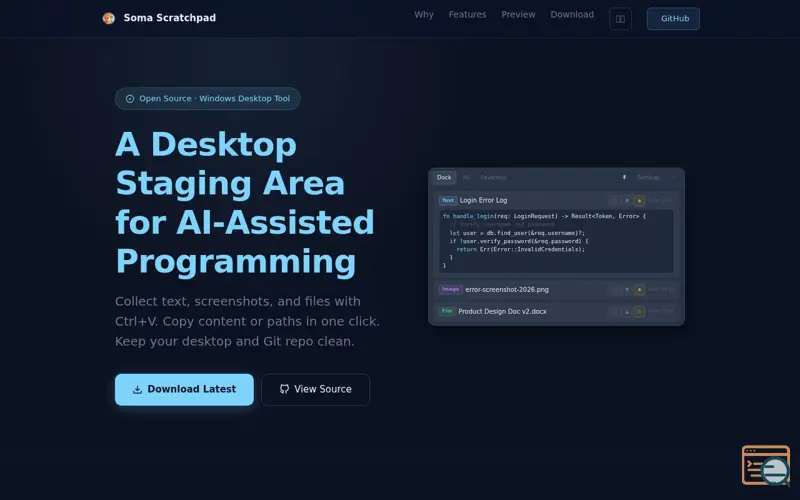This screenshot has width=800, height=500.
Task: Select the Login Error Log title
Action: point(483,201)
